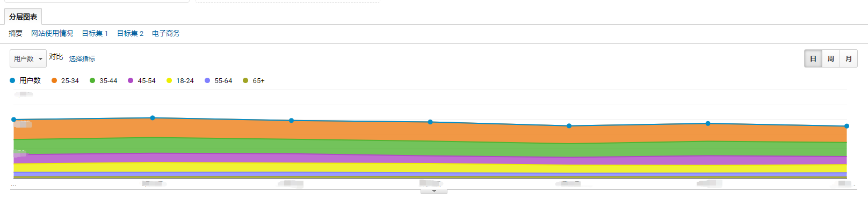
Task: Click the 45-54 legend label
Action: (147, 81)
